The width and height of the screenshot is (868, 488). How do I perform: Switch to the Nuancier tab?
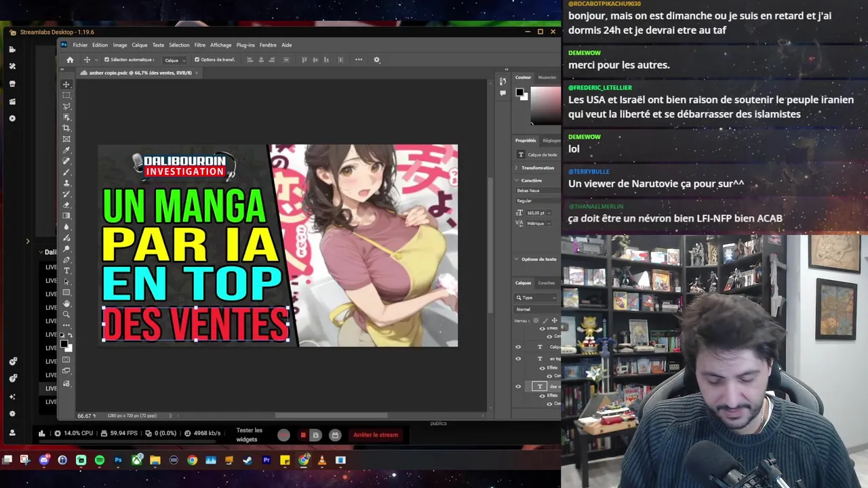[x=547, y=77]
